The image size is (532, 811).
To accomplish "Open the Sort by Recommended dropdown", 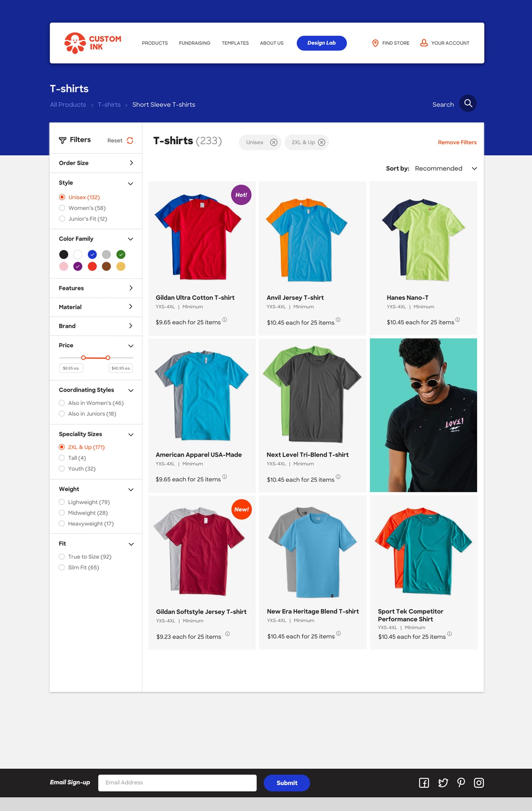I will pyautogui.click(x=444, y=168).
